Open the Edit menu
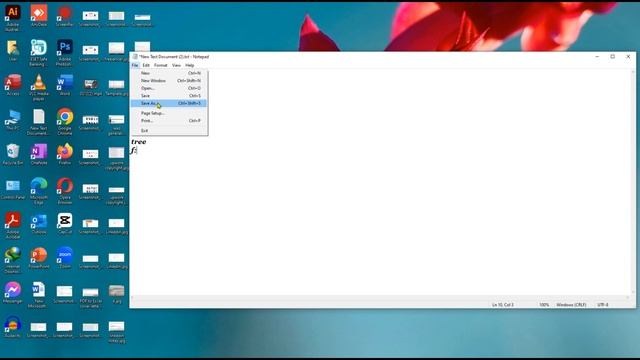Image resolution: width=640 pixels, height=360 pixels. click(x=146, y=65)
